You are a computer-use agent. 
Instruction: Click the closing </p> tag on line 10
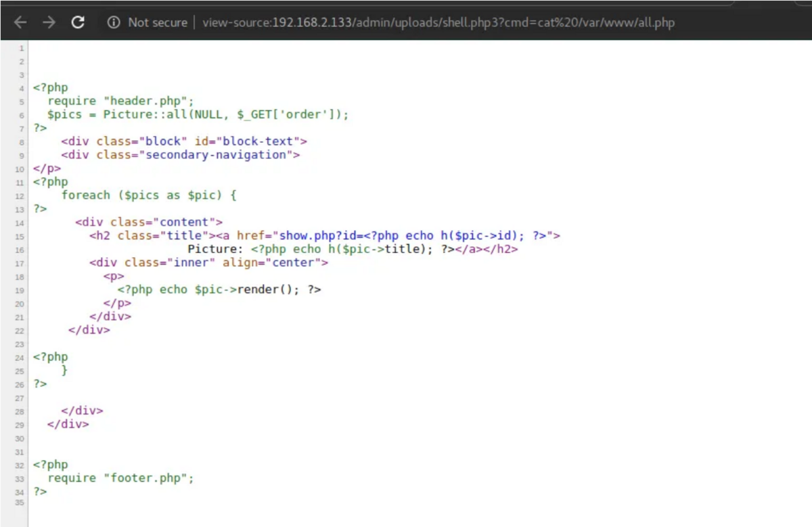click(x=47, y=168)
